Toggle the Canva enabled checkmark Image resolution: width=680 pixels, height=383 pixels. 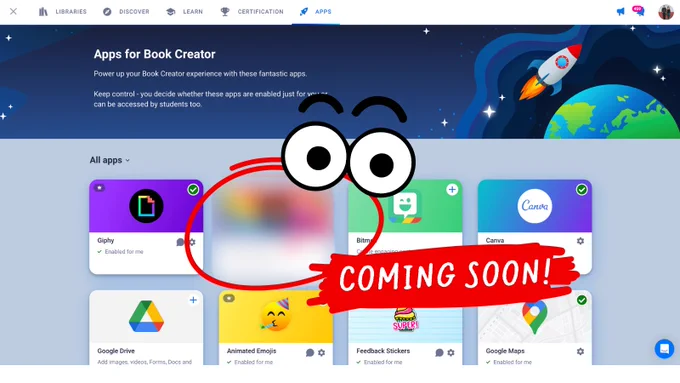(582, 190)
